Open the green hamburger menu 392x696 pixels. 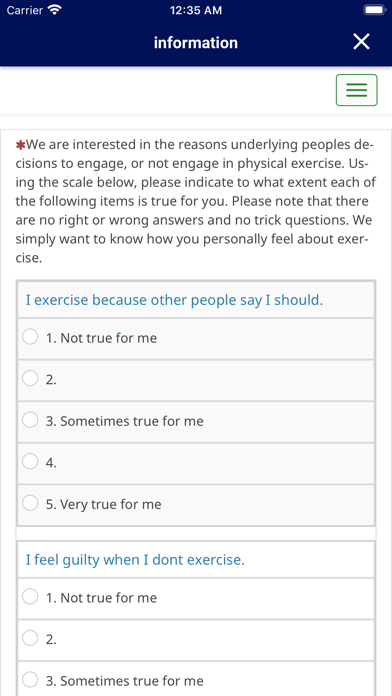tap(356, 90)
